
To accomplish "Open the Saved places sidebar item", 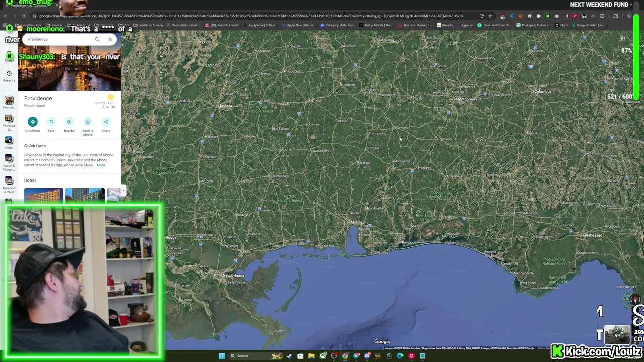I will pos(9,57).
